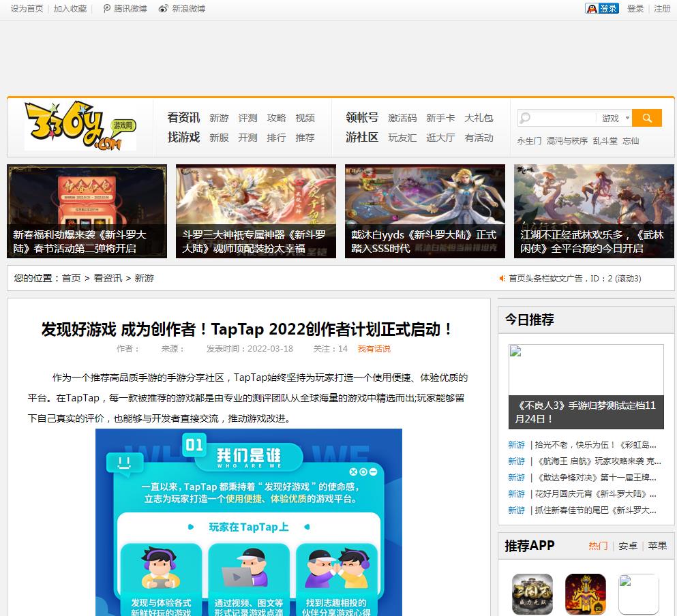Open the 攻略 nav link
677x616 pixels.
click(x=276, y=118)
